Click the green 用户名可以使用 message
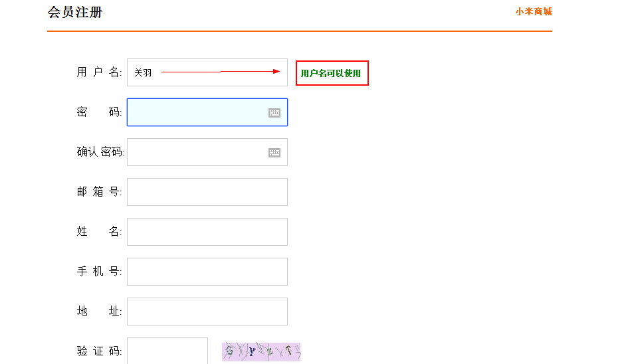The image size is (628, 364). coord(331,73)
